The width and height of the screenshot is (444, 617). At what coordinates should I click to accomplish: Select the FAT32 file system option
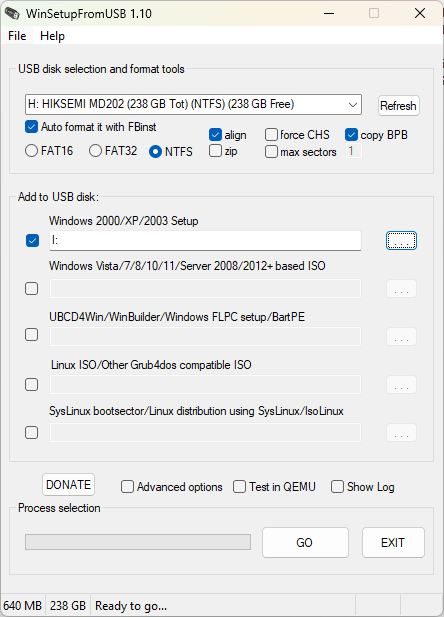pos(95,151)
